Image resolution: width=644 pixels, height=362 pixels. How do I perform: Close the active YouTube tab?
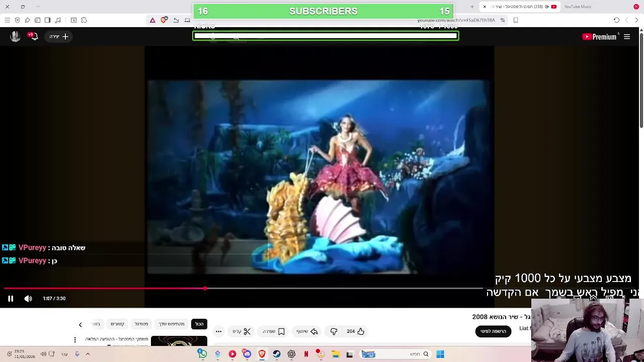(485, 7)
